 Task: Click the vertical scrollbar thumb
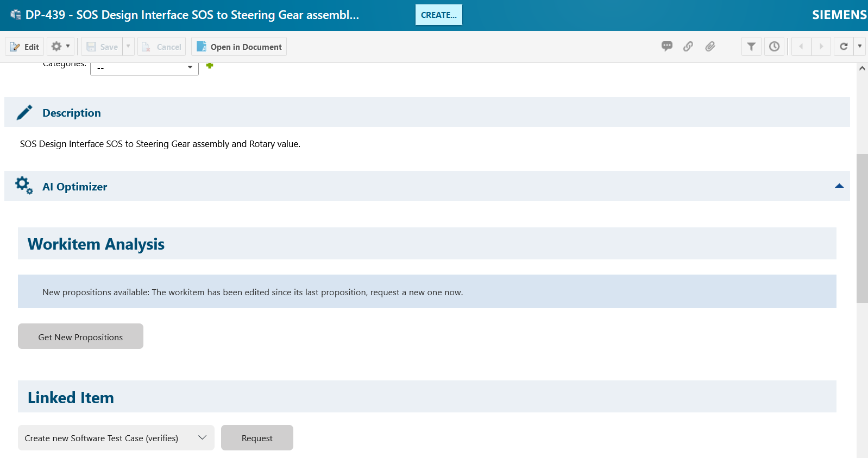[x=862, y=228]
